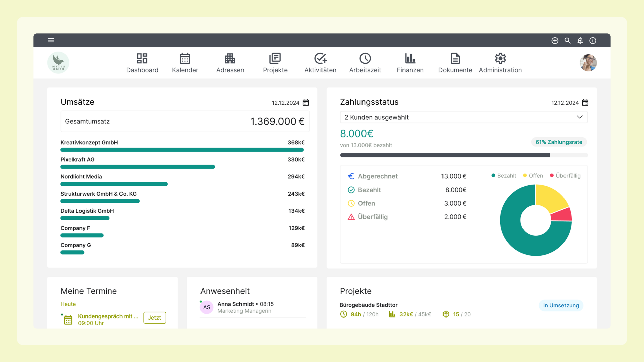Open calendar picker next to Umsätze date
This screenshot has height=362, width=644.
tap(306, 103)
